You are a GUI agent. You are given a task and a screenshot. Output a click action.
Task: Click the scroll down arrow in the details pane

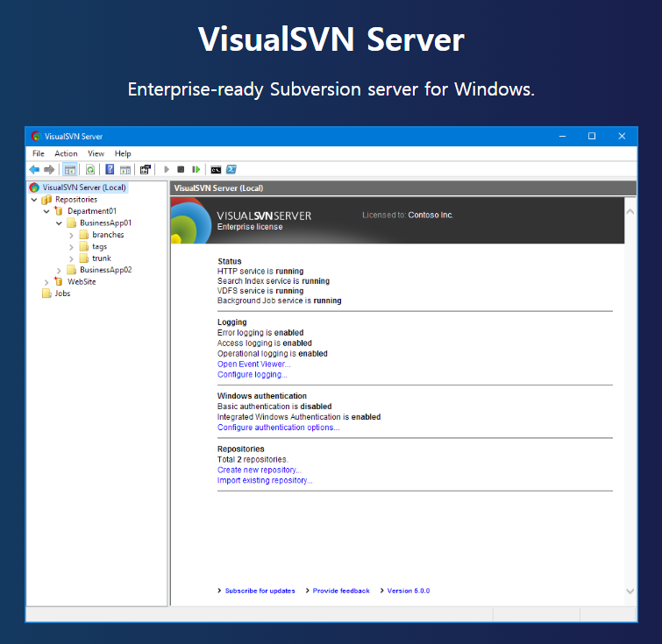(630, 591)
